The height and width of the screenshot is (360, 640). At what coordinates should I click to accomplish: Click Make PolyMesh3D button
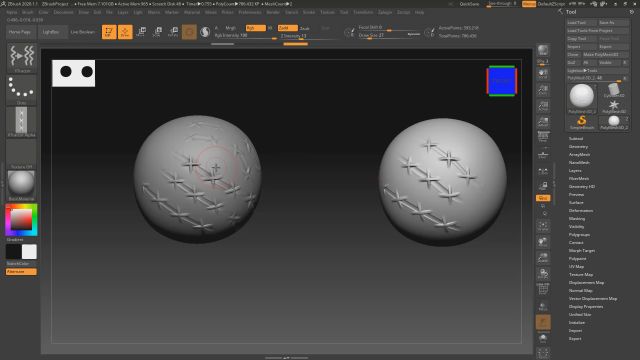tap(606, 54)
